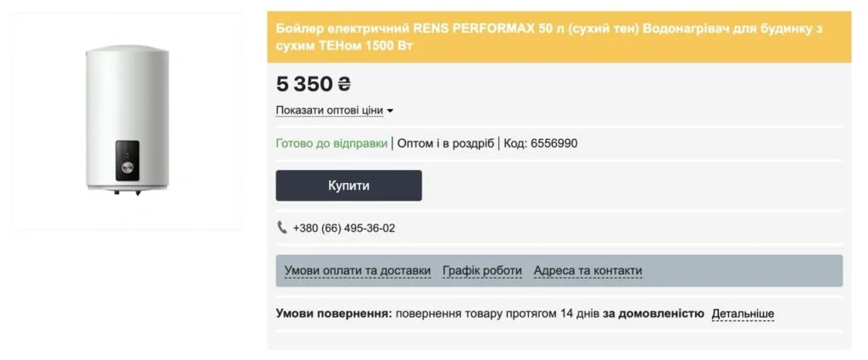
Task: Click the boiler's black control panel
Action: click(126, 161)
